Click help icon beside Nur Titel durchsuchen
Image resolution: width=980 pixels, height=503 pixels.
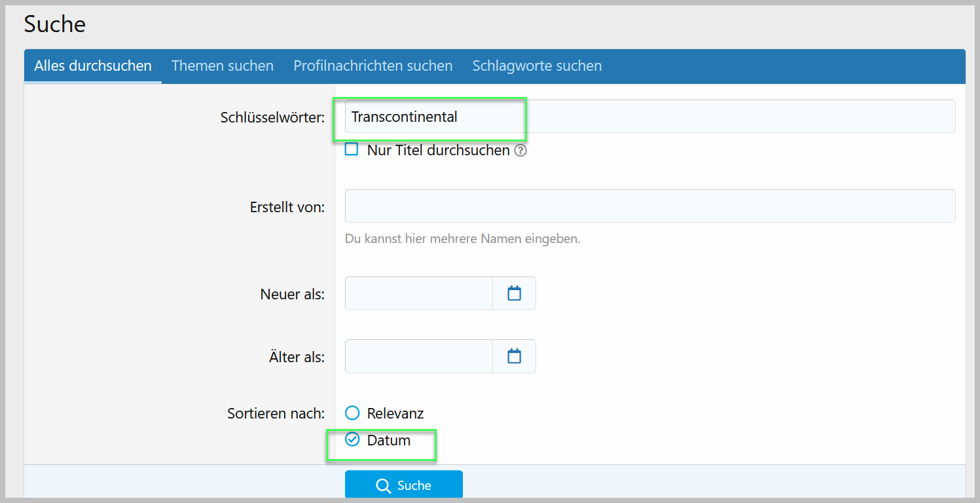tap(520, 151)
